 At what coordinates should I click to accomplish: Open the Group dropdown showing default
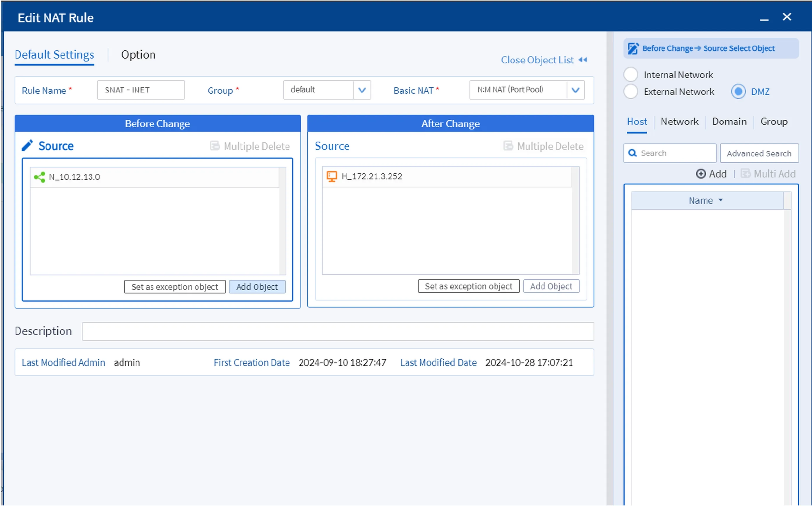(x=362, y=90)
